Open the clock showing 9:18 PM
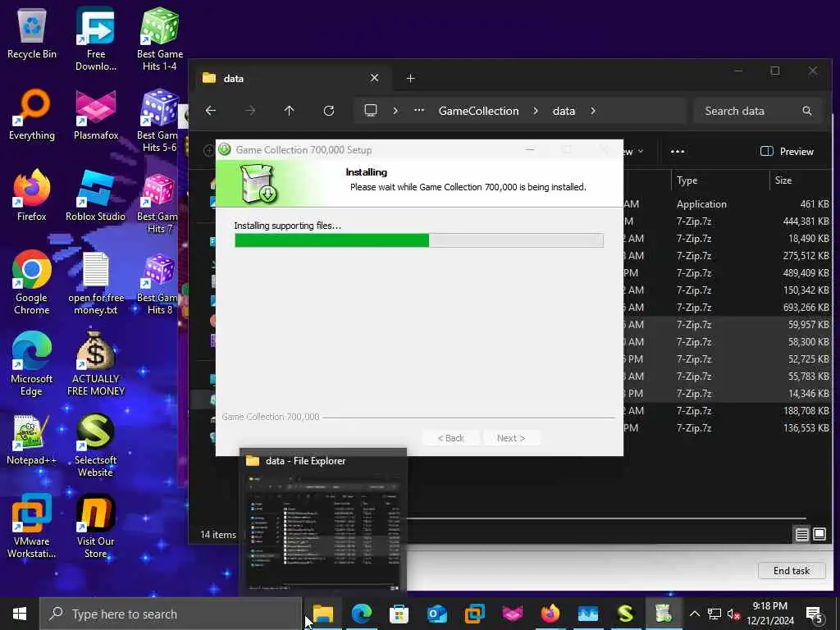Viewport: 840px width, 630px height. tap(770, 614)
